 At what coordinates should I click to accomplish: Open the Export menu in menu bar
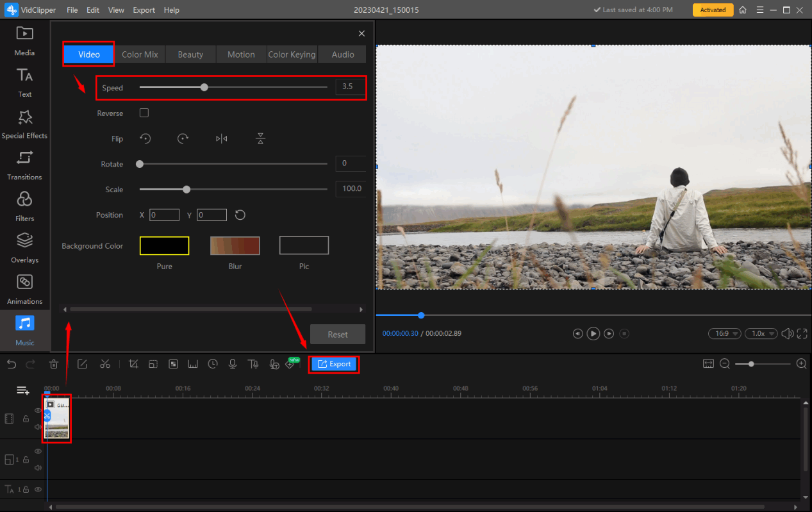(144, 10)
